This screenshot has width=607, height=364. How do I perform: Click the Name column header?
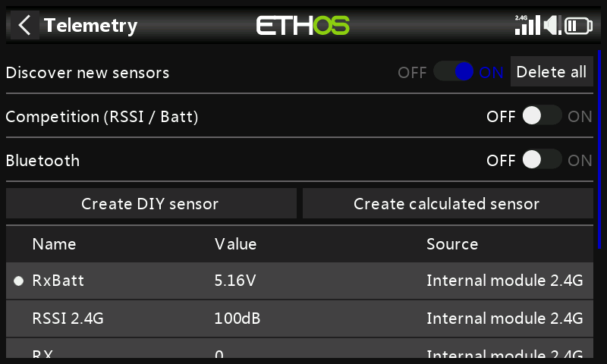pos(54,244)
